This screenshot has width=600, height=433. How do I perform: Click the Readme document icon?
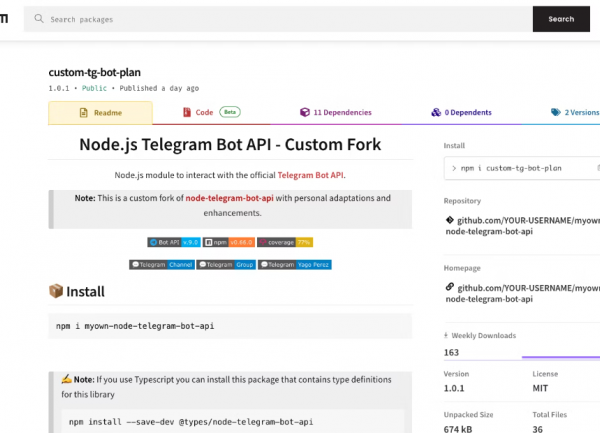click(x=83, y=112)
